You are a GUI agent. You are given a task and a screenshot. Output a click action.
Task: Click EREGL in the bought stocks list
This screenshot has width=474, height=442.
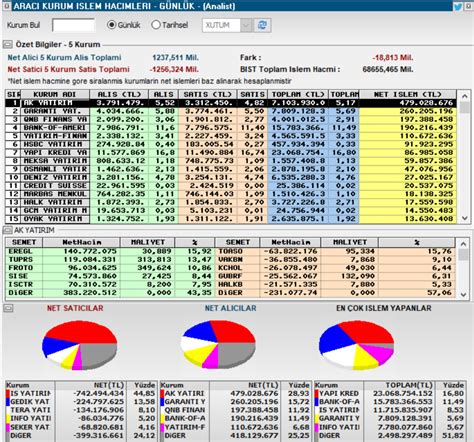click(x=20, y=251)
